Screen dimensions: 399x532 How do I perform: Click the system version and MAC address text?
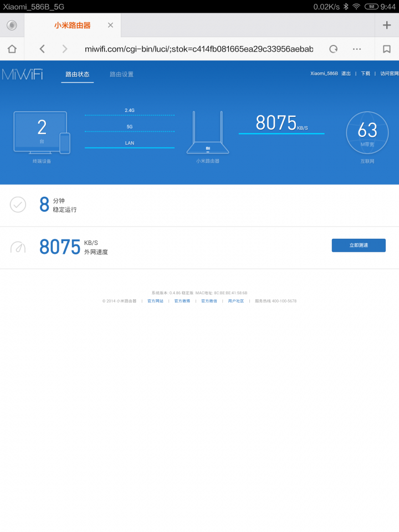pyautogui.click(x=199, y=293)
